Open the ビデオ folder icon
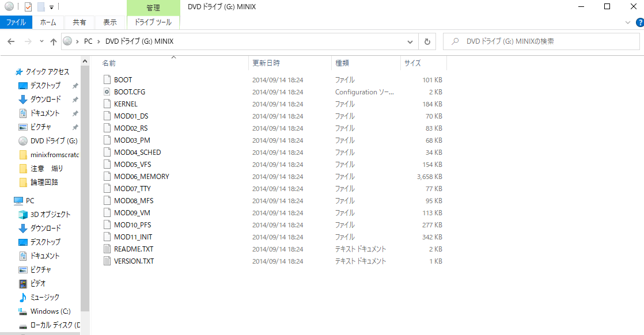The image size is (644, 335). 23,284
